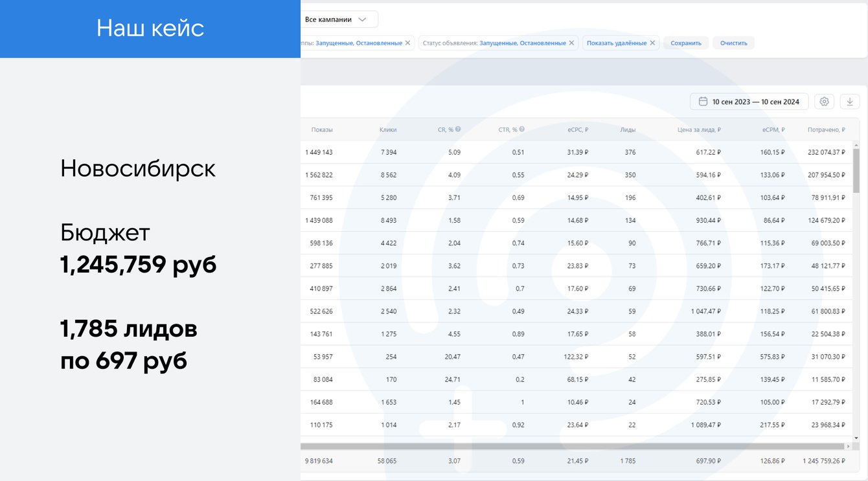Open the table settings gear icon

coord(824,102)
